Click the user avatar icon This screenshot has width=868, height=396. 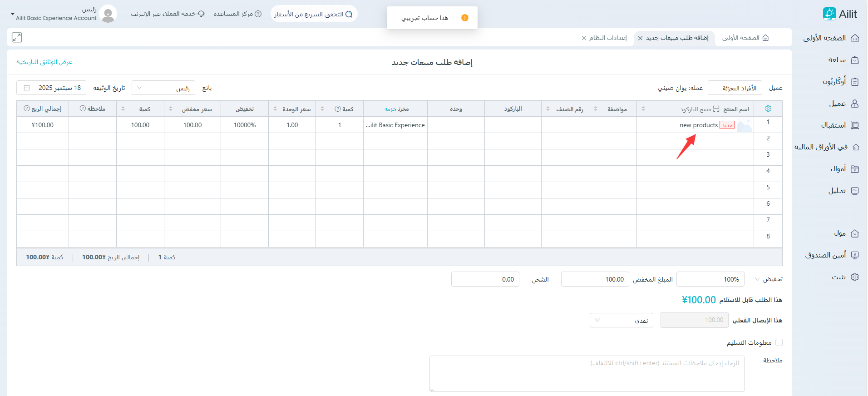tap(108, 14)
